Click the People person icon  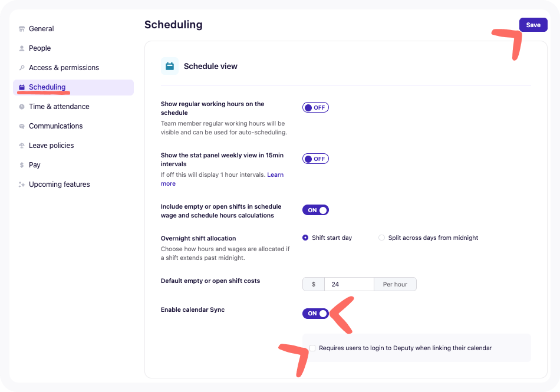point(22,48)
